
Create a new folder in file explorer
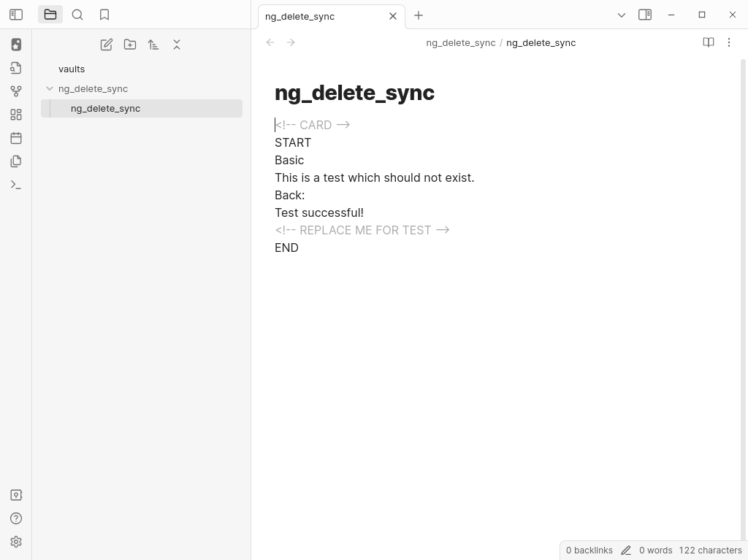[x=130, y=45]
